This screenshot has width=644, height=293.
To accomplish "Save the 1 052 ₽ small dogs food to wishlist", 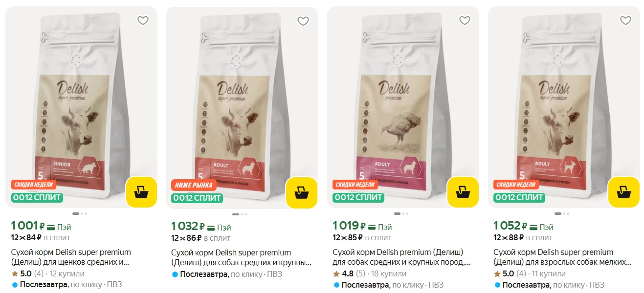I will click(625, 21).
